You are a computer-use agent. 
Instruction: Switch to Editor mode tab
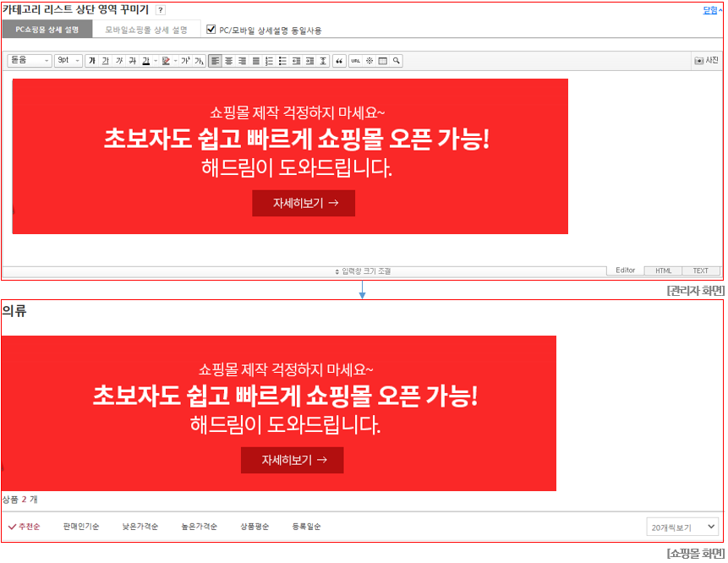(626, 271)
